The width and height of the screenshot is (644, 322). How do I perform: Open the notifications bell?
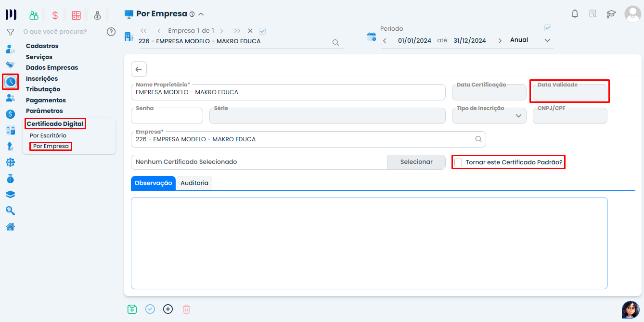[575, 14]
